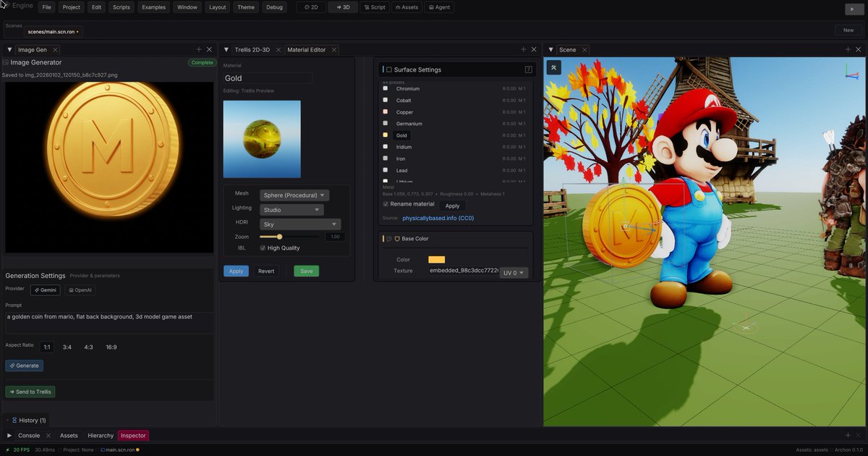Screen dimensions: 868x456
Task: Click the material name field Gold
Action: point(268,78)
